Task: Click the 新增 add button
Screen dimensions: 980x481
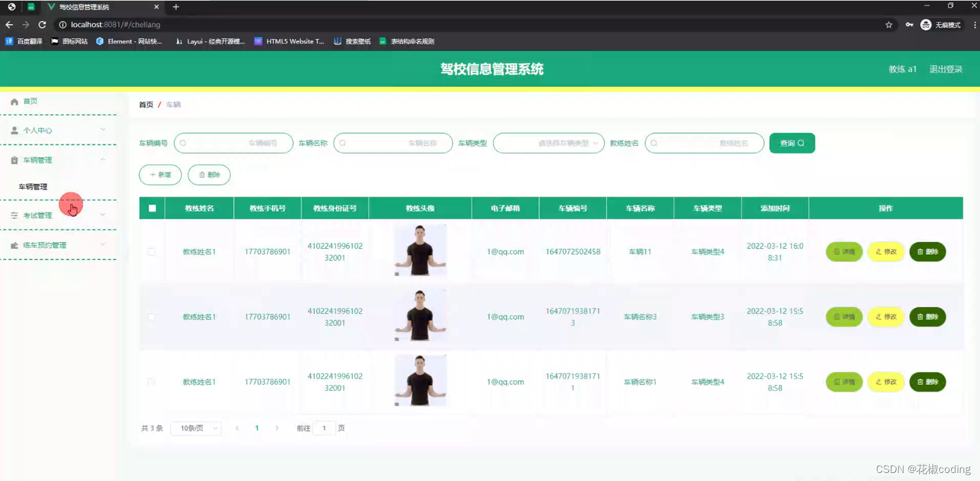Action: 160,175
